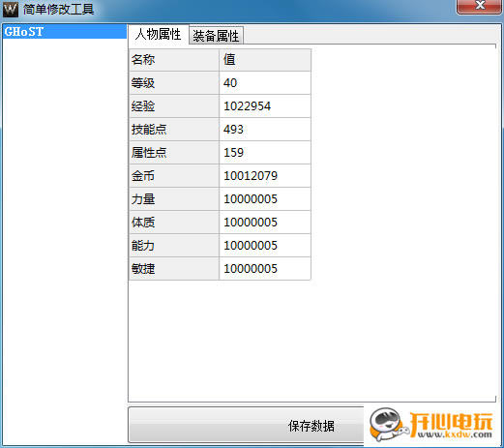This screenshot has width=504, height=448.
Task: Edit the 敏捷 value cell
Action: coord(265,269)
